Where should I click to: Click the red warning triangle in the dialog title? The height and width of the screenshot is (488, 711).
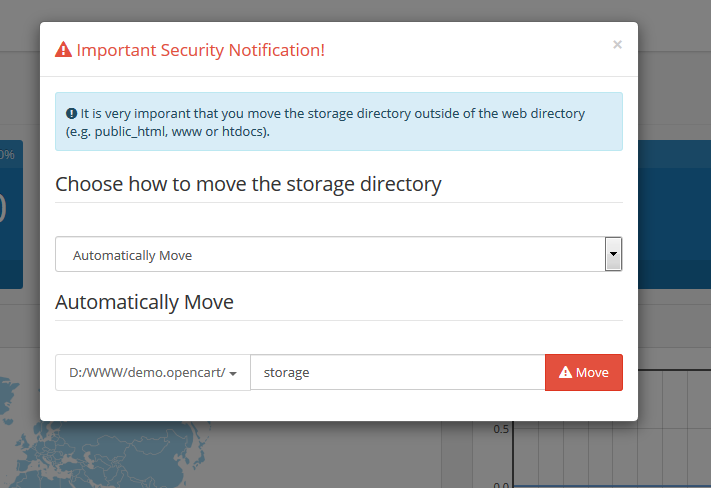click(63, 49)
